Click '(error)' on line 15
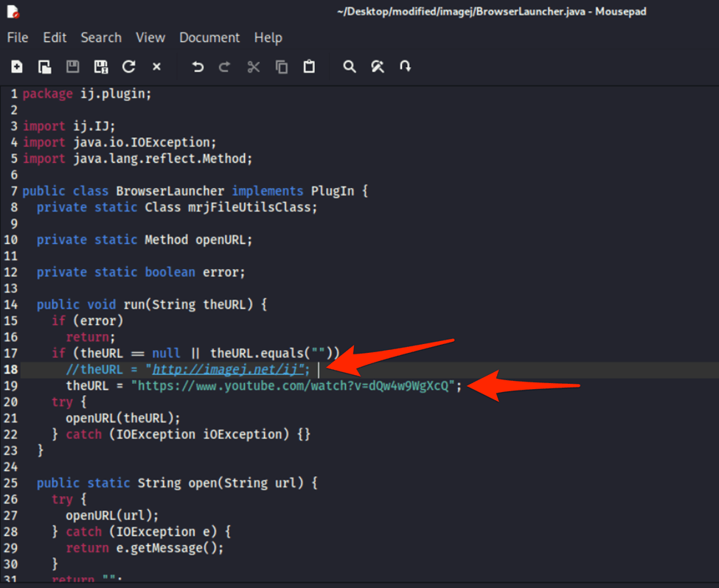 coord(98,321)
